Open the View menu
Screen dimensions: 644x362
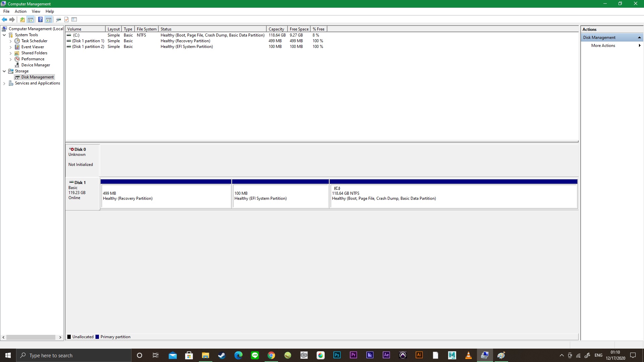[36, 11]
